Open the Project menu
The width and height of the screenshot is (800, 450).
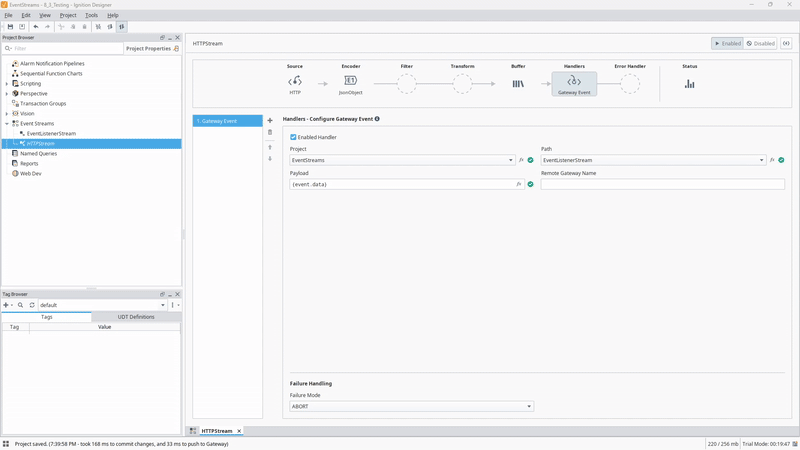pos(68,15)
